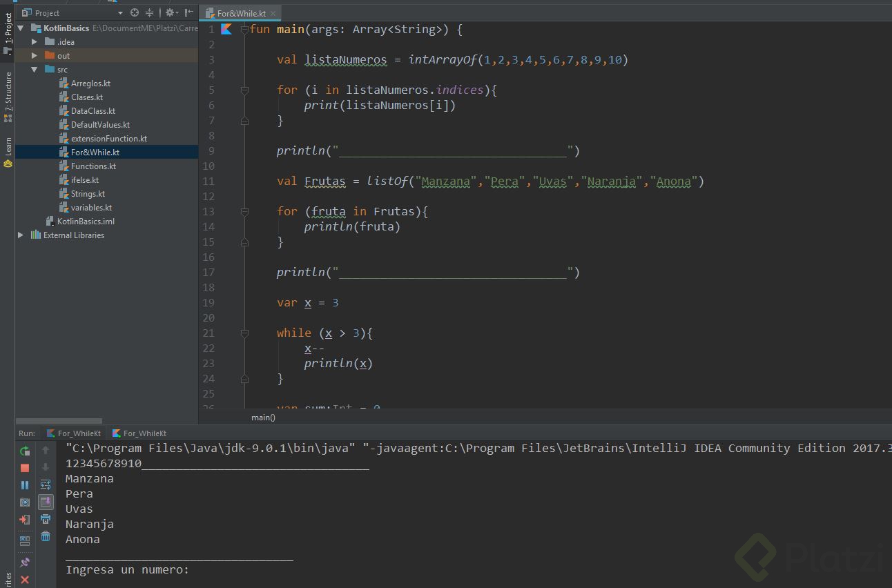Click the Print console output icon
This screenshot has height=588, width=892.
46,519
